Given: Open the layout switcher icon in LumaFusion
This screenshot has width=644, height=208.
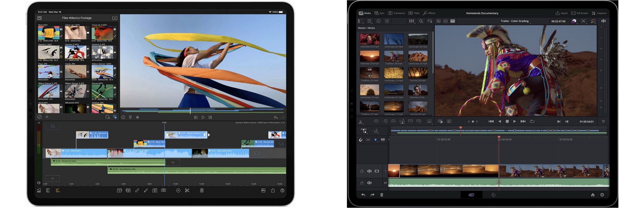Looking at the screenshot, I should [263, 190].
